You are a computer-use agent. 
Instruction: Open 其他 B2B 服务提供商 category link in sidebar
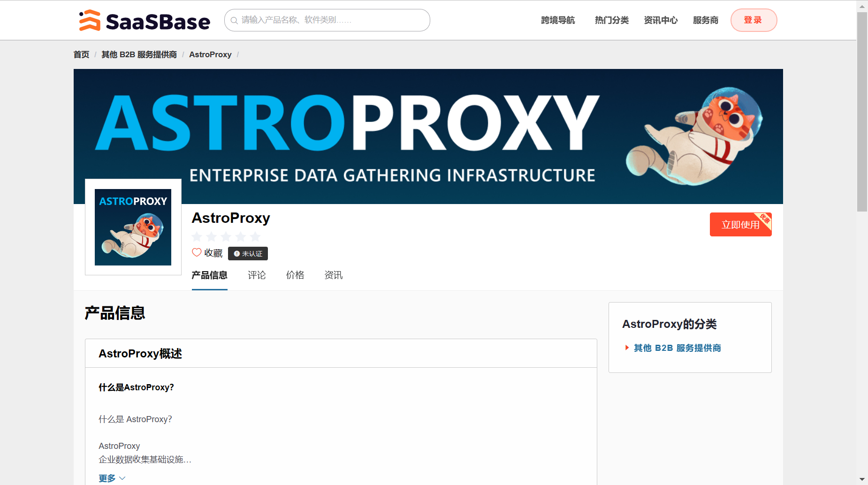click(x=677, y=348)
